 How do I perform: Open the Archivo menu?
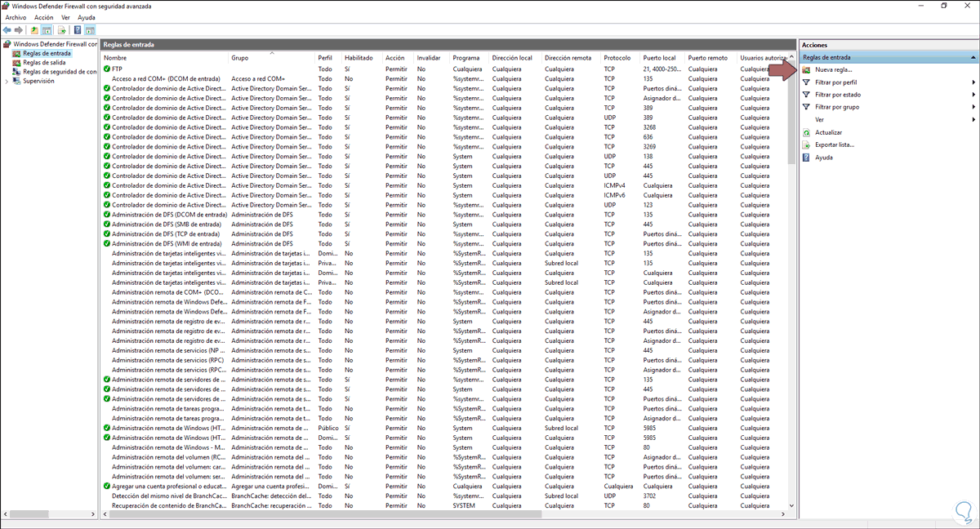[x=16, y=17]
